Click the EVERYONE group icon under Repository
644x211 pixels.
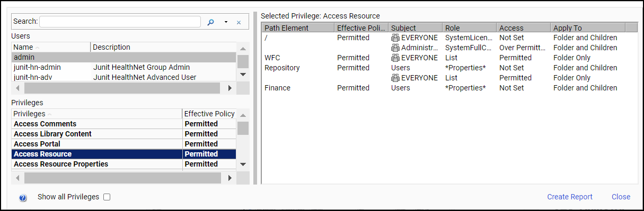(x=395, y=78)
